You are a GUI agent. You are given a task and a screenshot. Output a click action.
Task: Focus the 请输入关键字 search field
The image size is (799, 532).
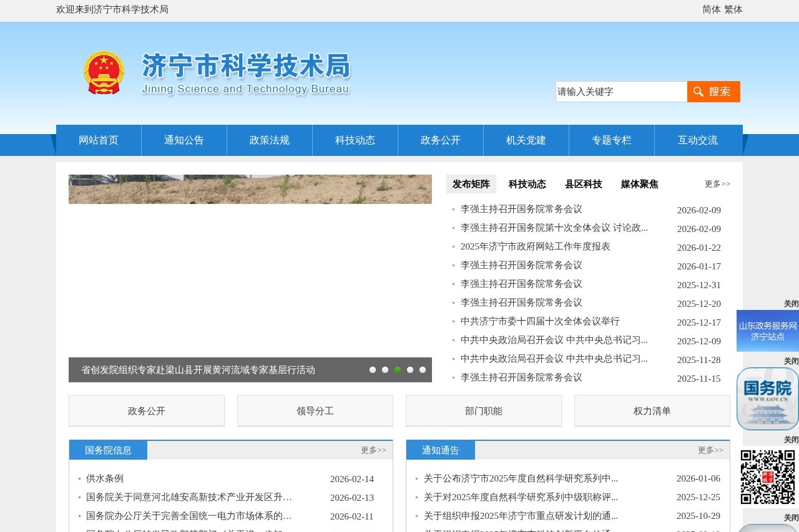coord(621,92)
